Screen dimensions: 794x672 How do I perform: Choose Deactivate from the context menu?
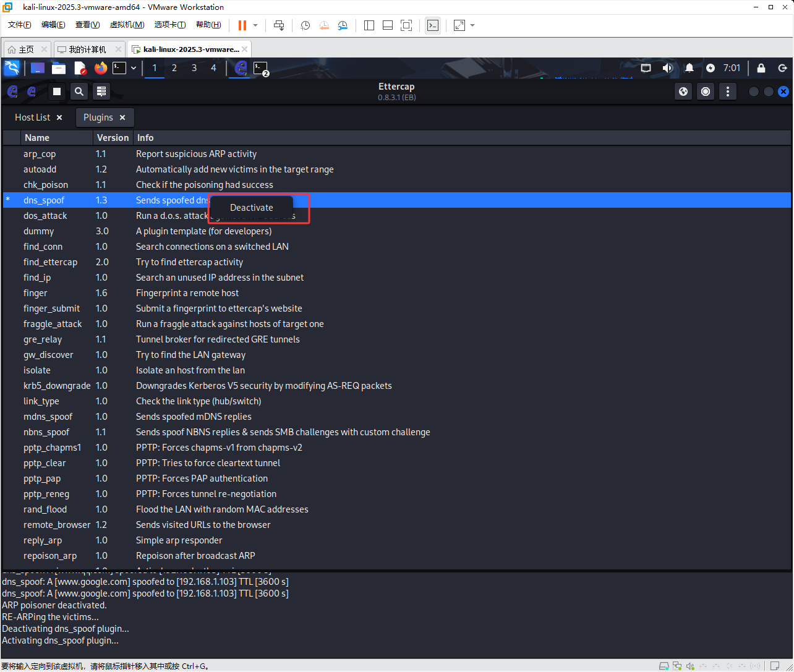click(x=252, y=208)
